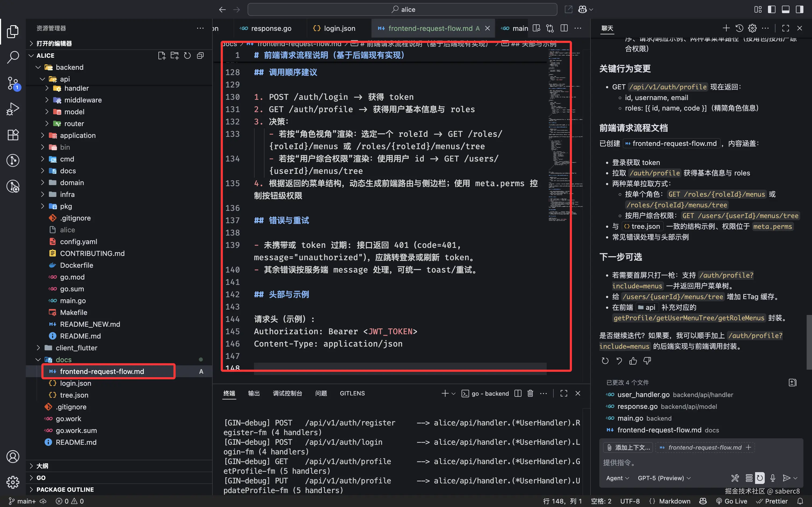Refresh the ALICE explorer tree
Viewport: 812px width, 507px height.
(187, 56)
